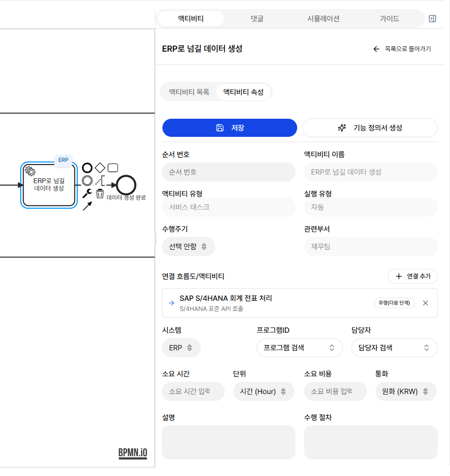
Task: Select the 데이터 생성 완료 end event
Action: (126, 185)
